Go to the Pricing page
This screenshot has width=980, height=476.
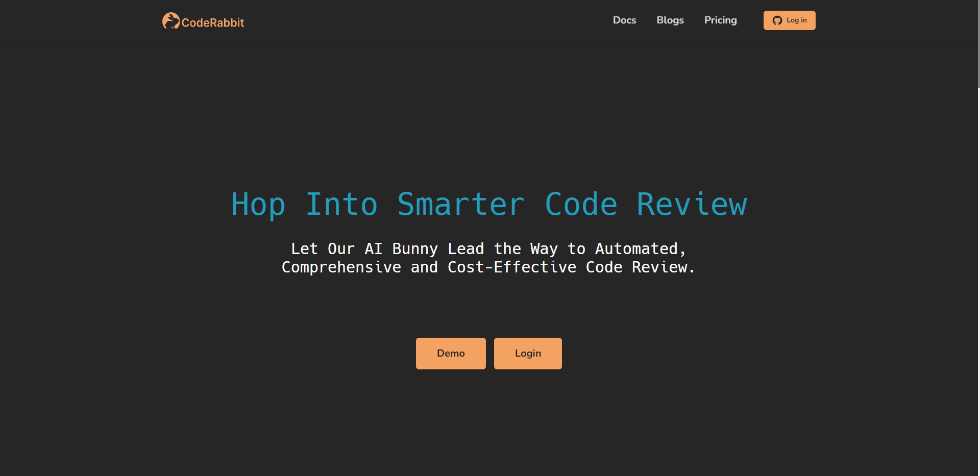coord(720,20)
